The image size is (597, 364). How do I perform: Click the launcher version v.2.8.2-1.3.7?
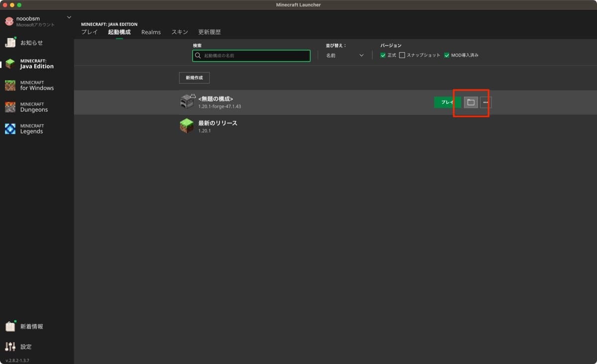coord(17,360)
